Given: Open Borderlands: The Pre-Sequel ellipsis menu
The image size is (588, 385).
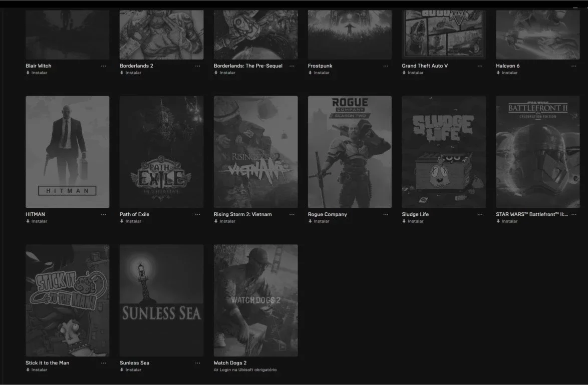Looking at the screenshot, I should 292,66.
